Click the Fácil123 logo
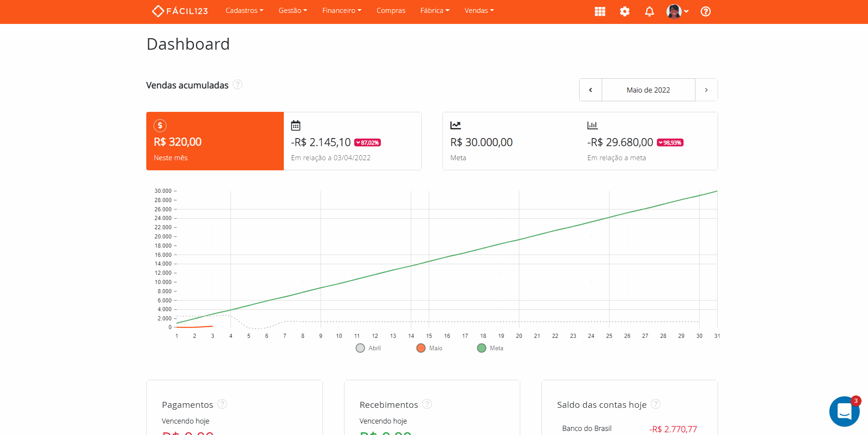The width and height of the screenshot is (868, 435). tap(180, 11)
